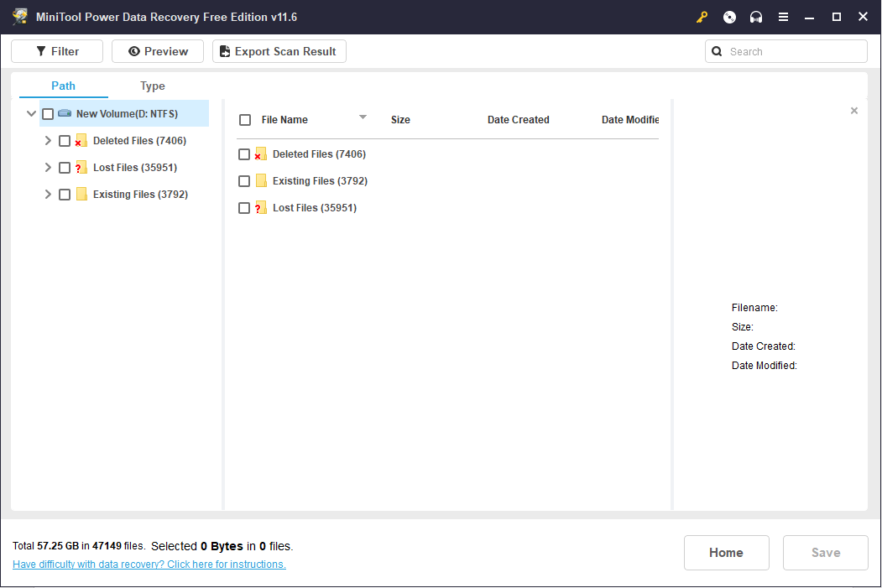
Task: Click the Preview eye icon
Action: pos(134,51)
